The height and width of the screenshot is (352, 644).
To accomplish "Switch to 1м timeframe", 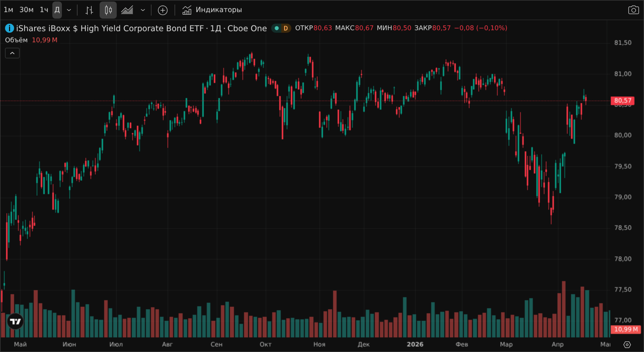I will (8, 10).
